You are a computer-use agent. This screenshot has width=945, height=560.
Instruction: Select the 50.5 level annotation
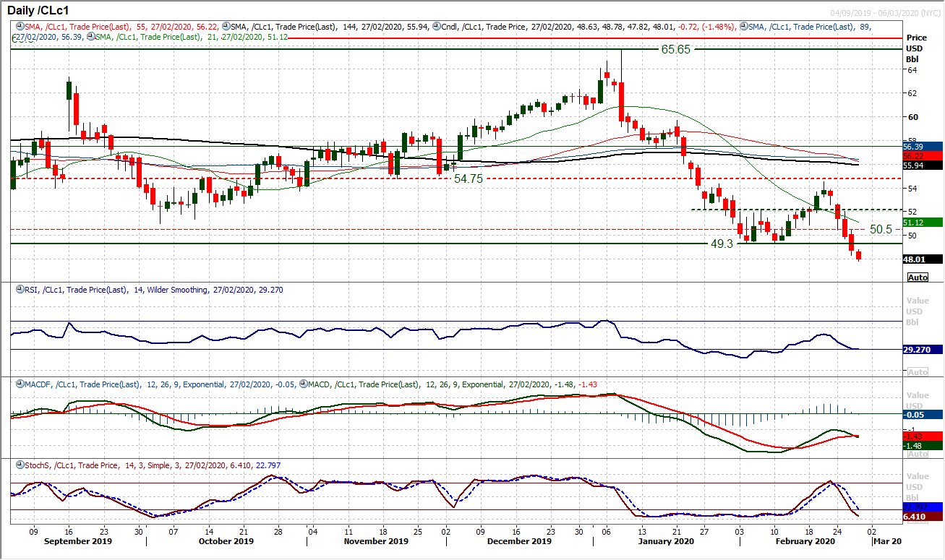pos(881,228)
